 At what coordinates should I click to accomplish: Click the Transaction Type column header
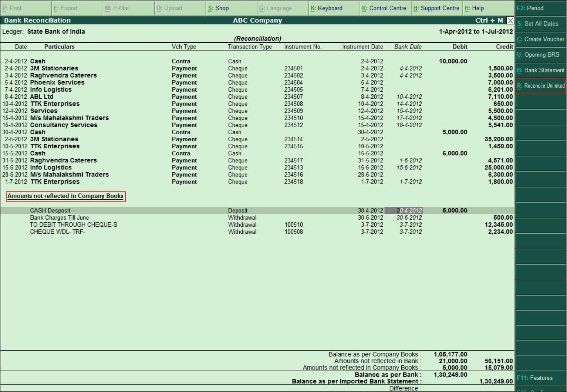(250, 47)
